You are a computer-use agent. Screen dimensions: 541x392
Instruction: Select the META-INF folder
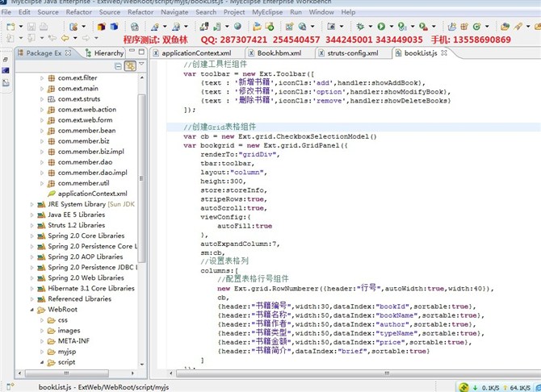[73, 341]
